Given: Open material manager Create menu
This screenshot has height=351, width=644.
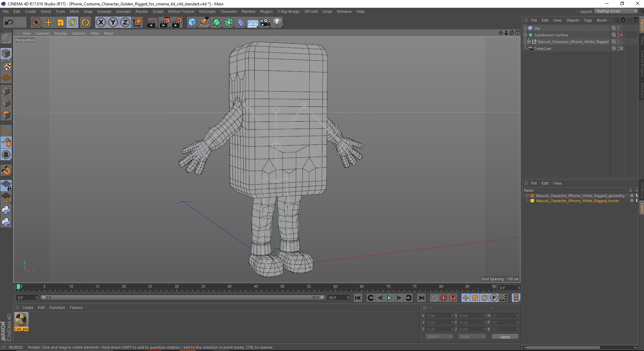Looking at the screenshot, I should (x=28, y=308).
